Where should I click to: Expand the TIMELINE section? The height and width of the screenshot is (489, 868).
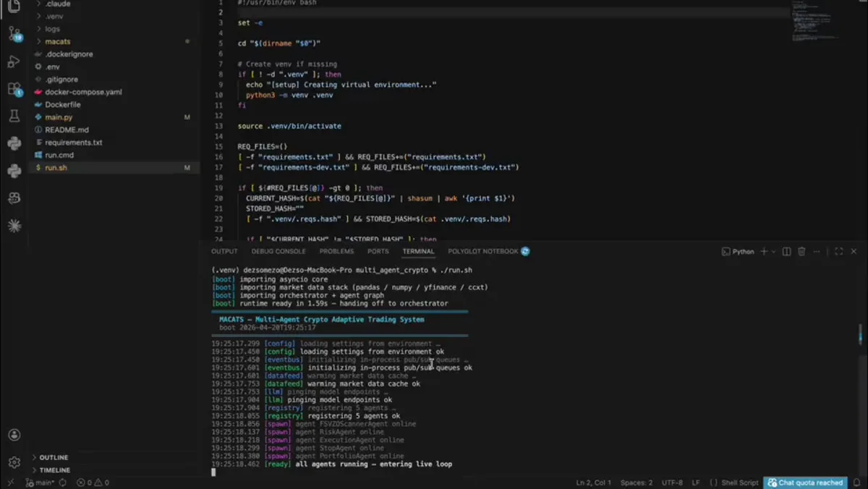[x=54, y=470]
